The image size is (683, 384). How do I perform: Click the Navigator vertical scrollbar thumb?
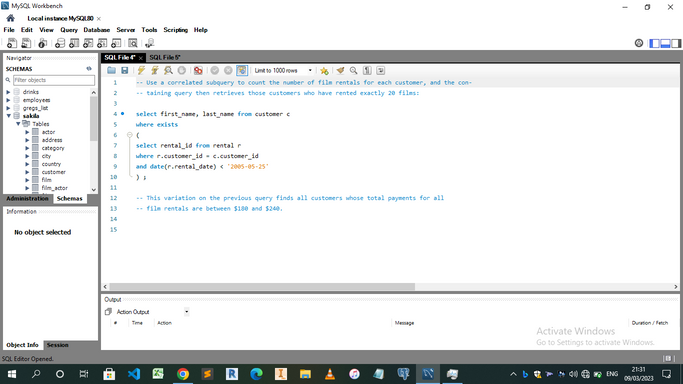[94, 118]
